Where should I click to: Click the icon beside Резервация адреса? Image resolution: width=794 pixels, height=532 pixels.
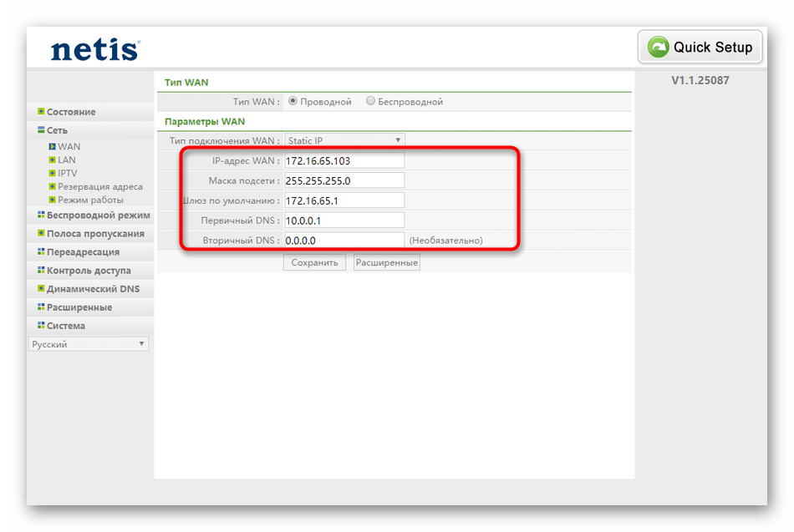[x=52, y=186]
